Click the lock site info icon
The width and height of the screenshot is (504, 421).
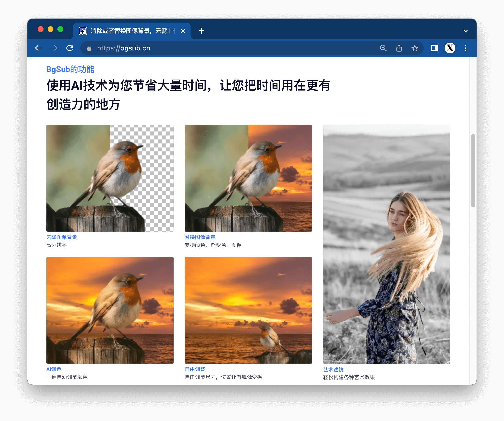(x=89, y=48)
